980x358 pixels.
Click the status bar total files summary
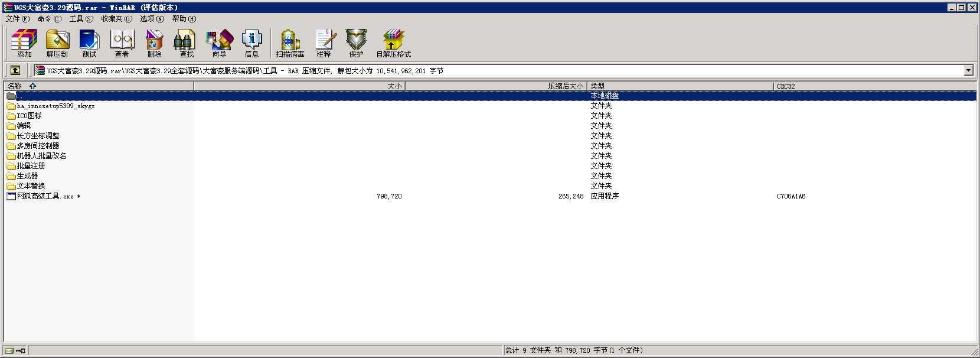click(574, 350)
